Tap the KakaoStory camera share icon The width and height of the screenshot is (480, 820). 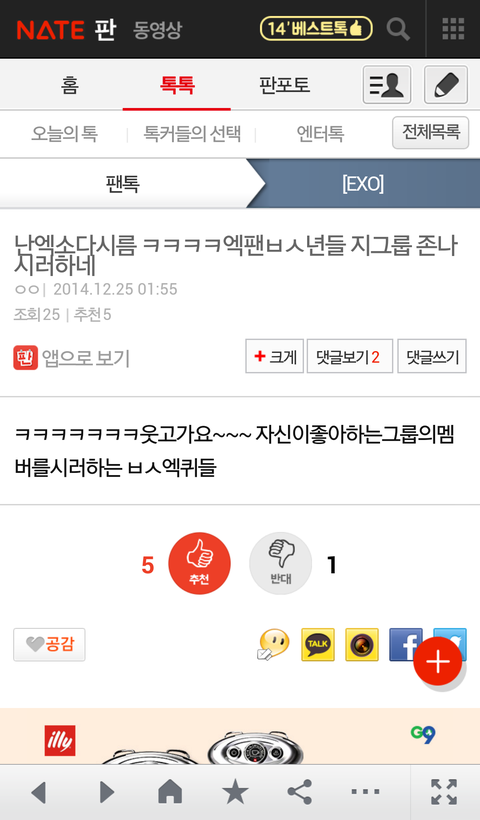point(362,644)
